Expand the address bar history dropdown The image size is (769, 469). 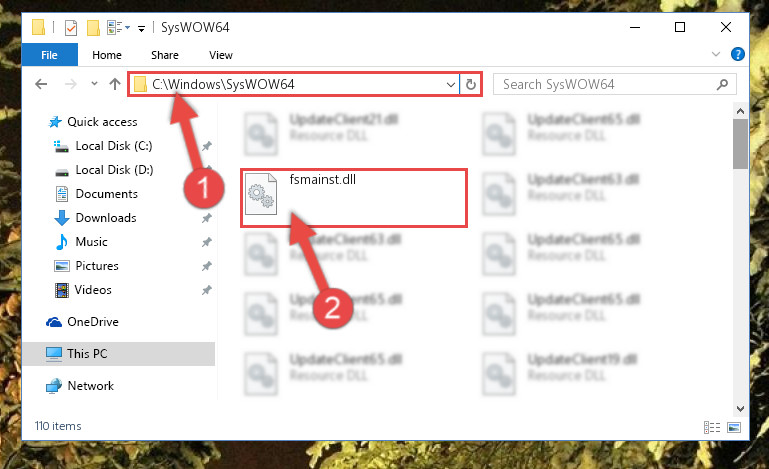[451, 84]
